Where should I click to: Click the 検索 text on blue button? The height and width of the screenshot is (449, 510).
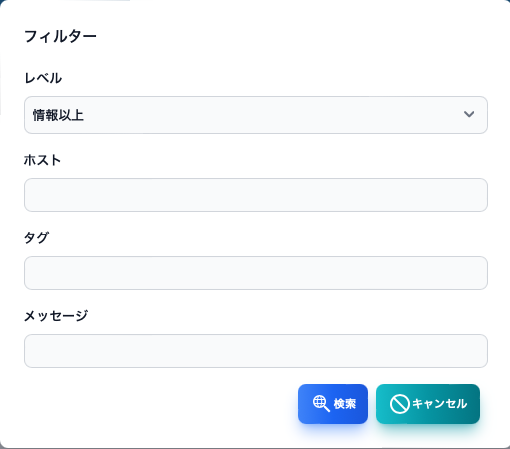pyautogui.click(x=345, y=404)
